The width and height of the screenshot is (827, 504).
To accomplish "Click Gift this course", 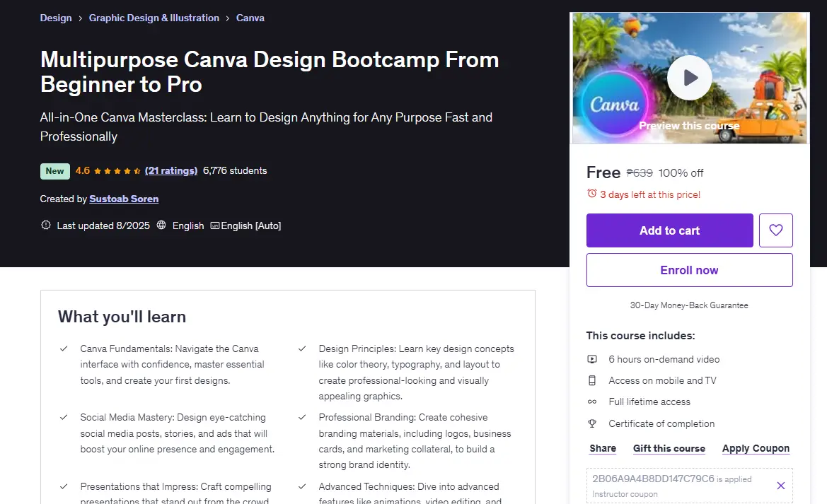I will point(669,448).
